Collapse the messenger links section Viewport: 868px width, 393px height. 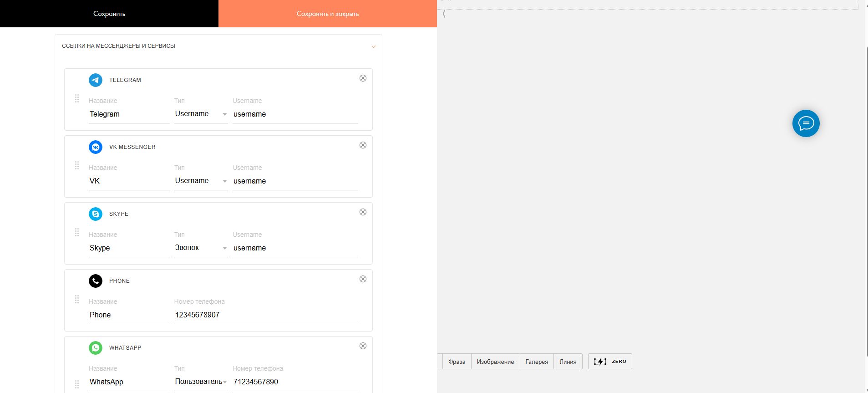(x=373, y=46)
